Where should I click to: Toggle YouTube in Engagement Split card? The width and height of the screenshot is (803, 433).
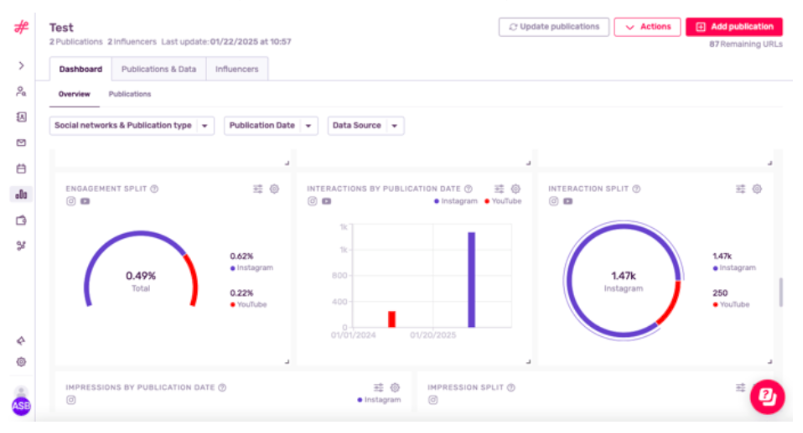pos(85,201)
